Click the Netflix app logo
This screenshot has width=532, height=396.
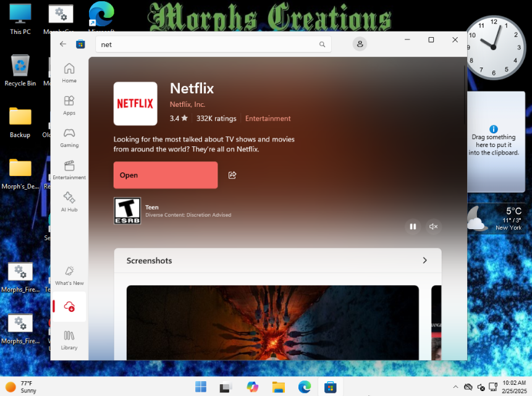[135, 104]
